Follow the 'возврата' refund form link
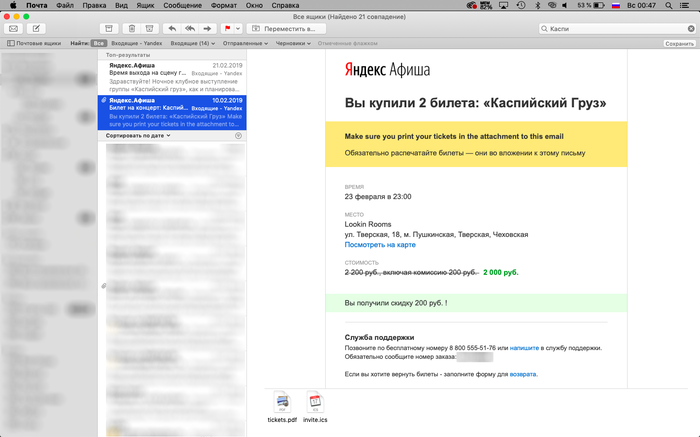700x437 pixels. (523, 374)
